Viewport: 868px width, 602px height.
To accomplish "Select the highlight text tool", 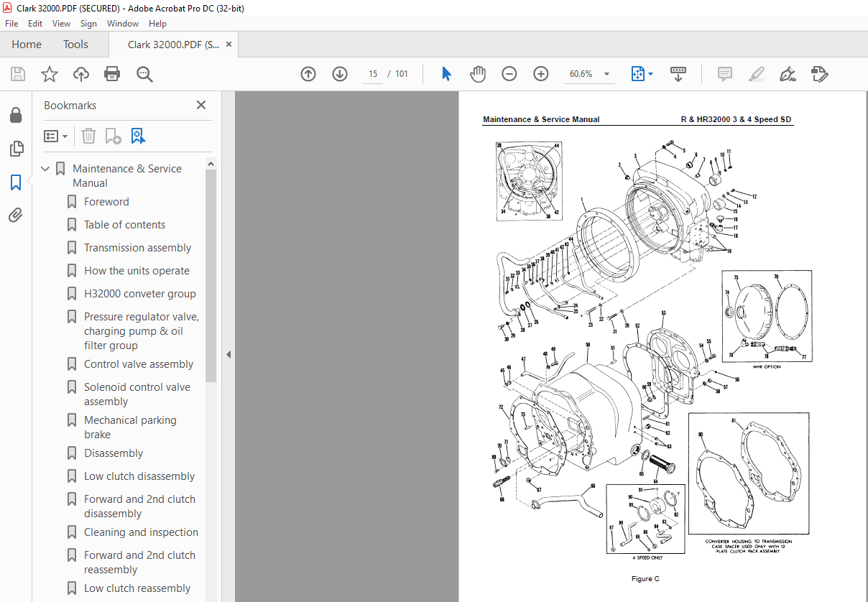I will [x=757, y=74].
